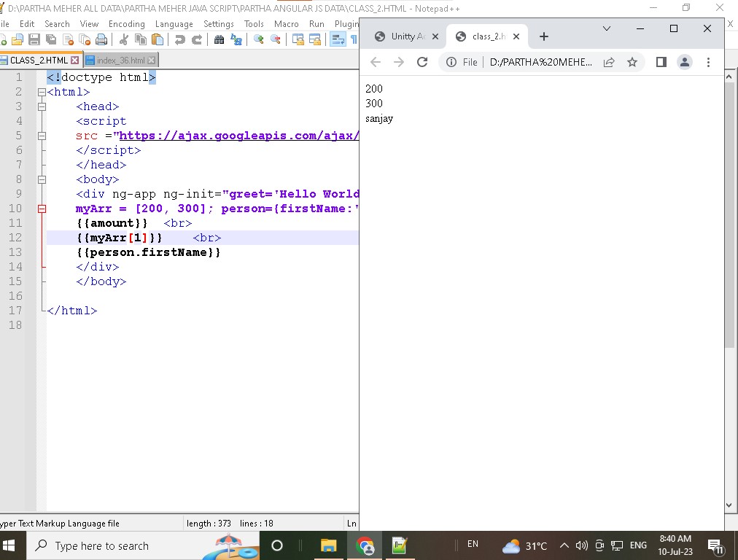Click the Cut scissors icon
This screenshot has width=738, height=560.
(x=123, y=40)
